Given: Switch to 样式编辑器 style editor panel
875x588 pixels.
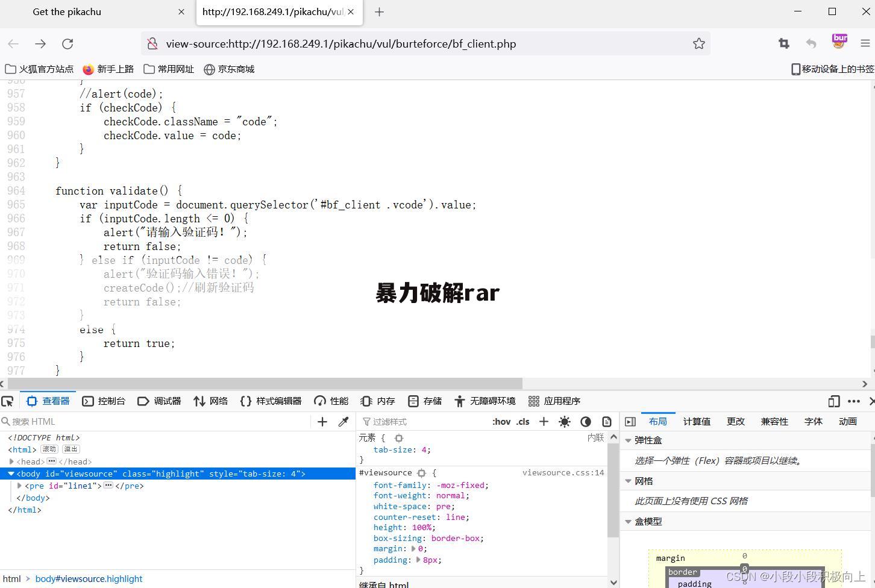Looking at the screenshot, I should (x=271, y=401).
